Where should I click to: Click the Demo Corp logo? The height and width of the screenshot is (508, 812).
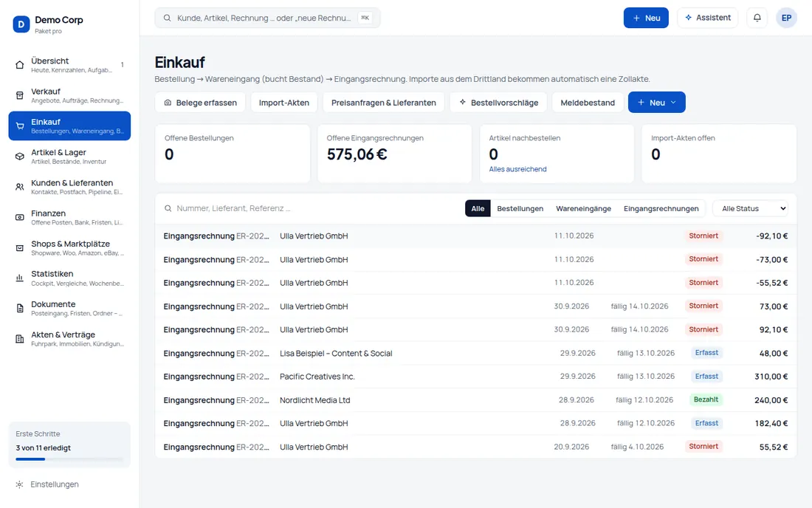point(21,24)
